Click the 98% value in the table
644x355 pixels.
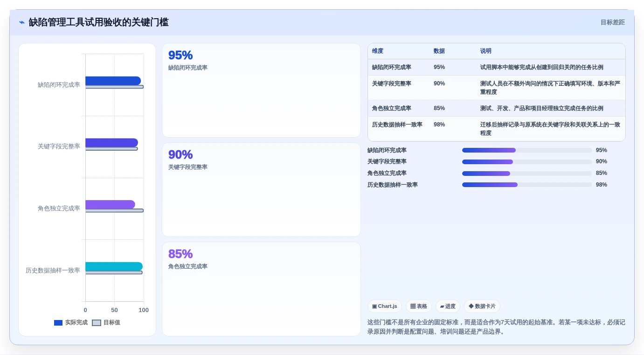click(x=439, y=125)
